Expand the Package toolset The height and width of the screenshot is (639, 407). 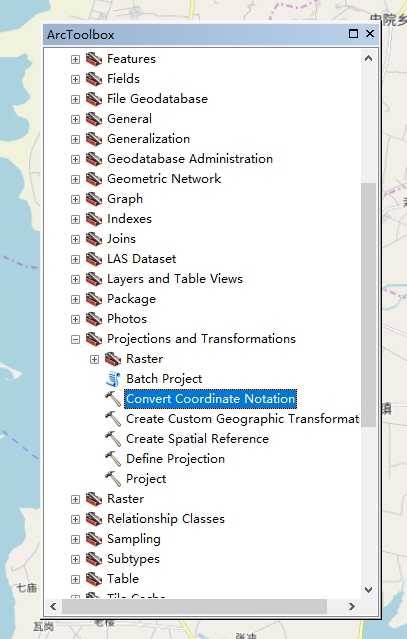pos(75,299)
